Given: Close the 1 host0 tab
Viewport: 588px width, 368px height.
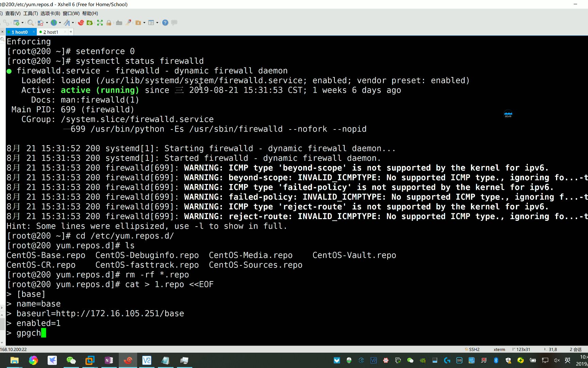Looking at the screenshot, I should (x=34, y=32).
